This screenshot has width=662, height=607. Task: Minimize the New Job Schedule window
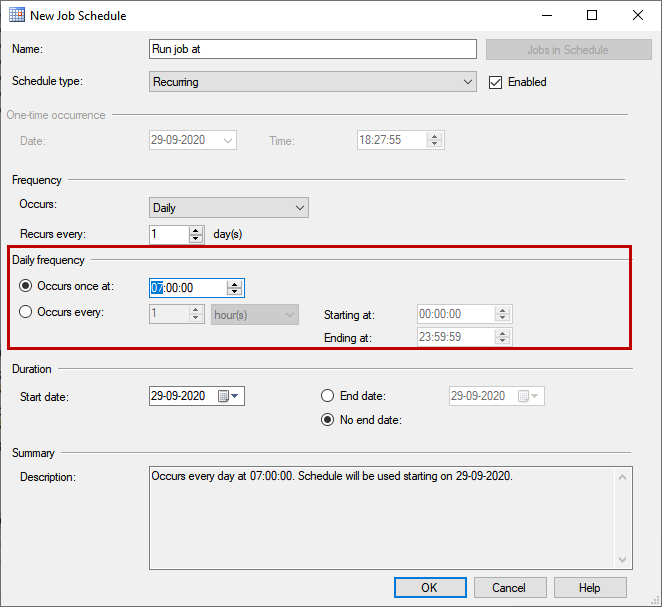547,15
